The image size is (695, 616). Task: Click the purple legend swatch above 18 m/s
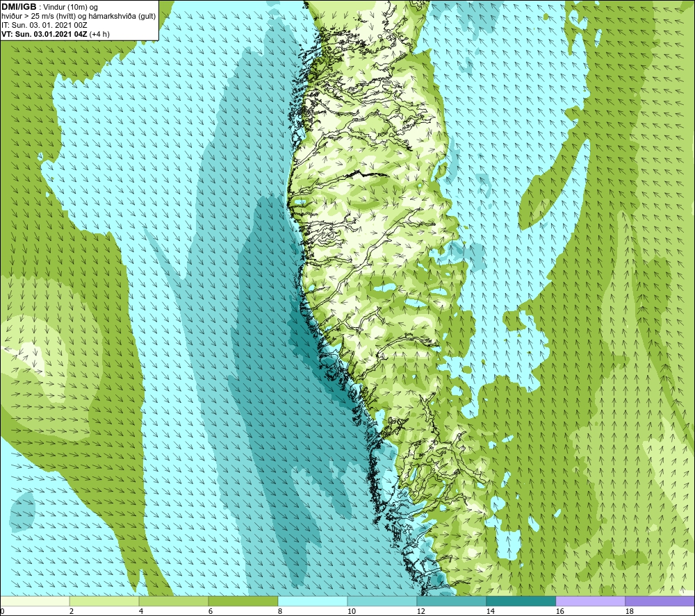pos(660,601)
